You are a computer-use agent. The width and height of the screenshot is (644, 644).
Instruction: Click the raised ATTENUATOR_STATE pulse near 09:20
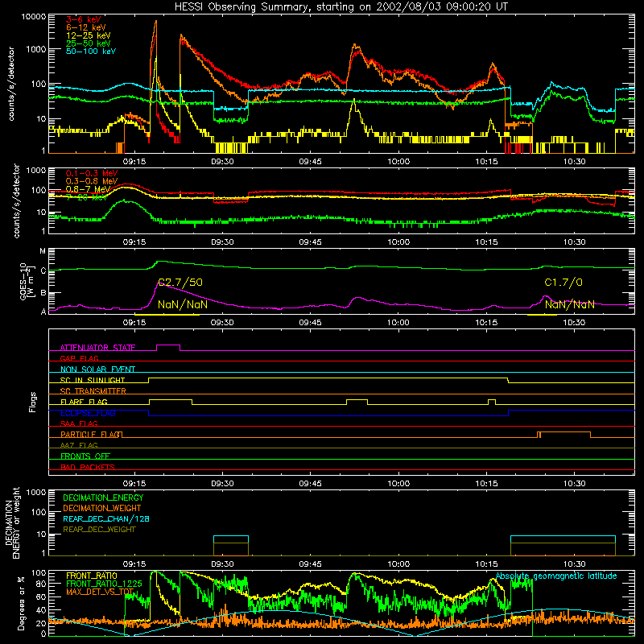tap(168, 348)
